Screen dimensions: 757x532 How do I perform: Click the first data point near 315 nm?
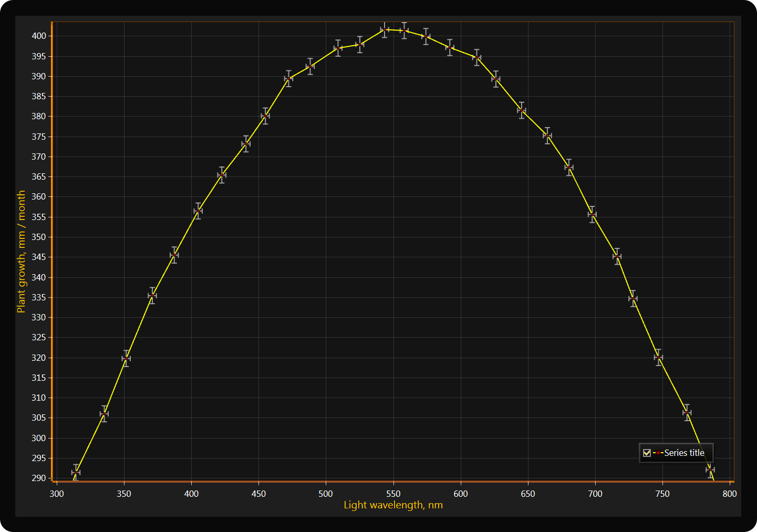tap(76, 473)
